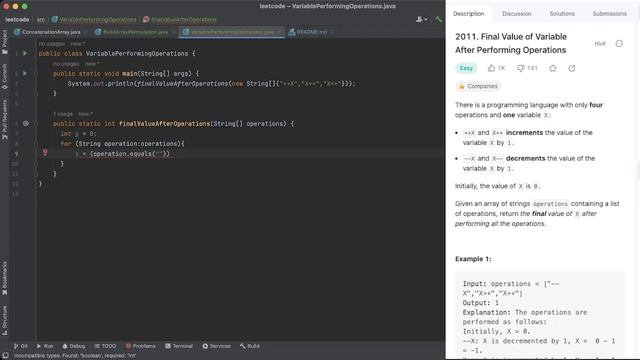
Task: Place cursor inside the equals quotes on line 9
Action: pos(160,154)
